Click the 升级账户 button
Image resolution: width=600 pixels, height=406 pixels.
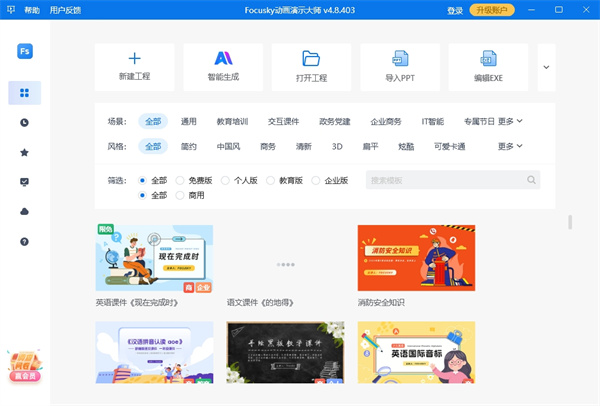[495, 10]
